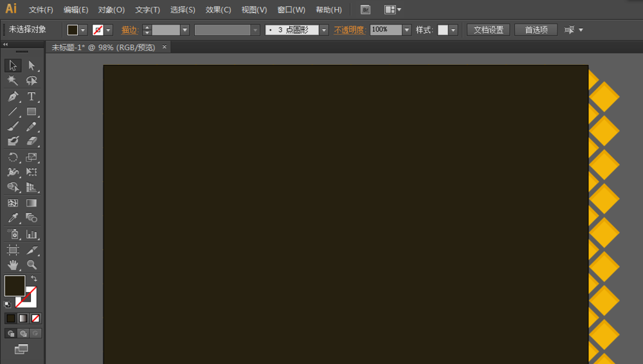
Task: Select the Warp tool
Action: (x=13, y=172)
